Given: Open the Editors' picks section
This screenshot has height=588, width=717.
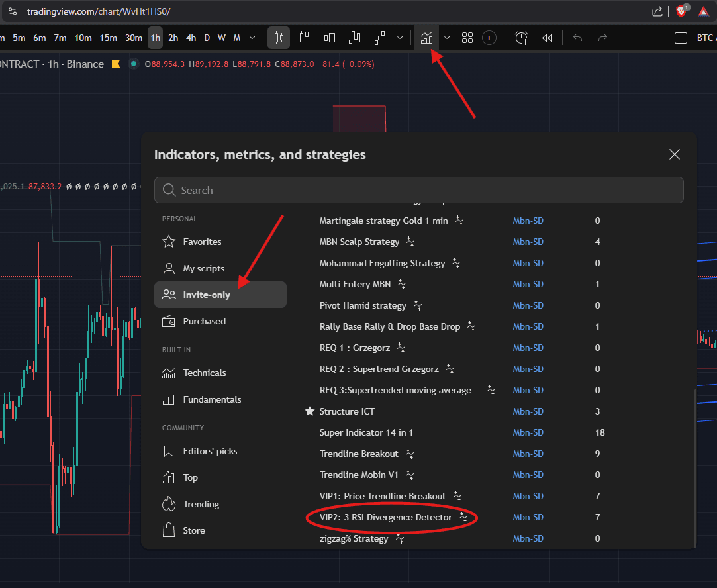Looking at the screenshot, I should [220, 452].
